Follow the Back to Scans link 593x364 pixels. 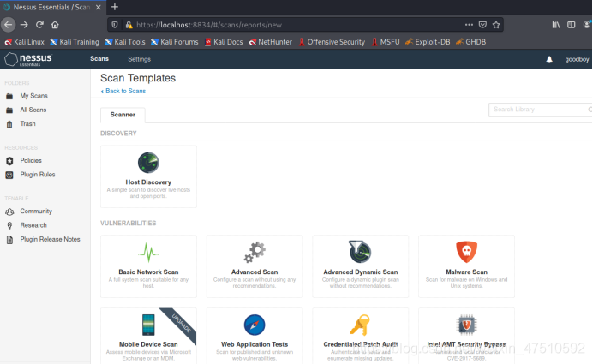[123, 91]
